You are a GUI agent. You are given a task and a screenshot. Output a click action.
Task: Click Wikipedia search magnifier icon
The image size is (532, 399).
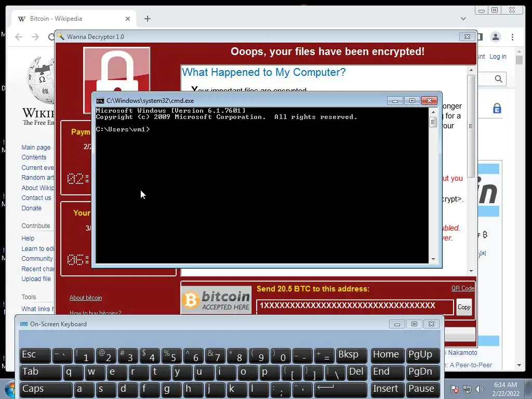click(498, 79)
